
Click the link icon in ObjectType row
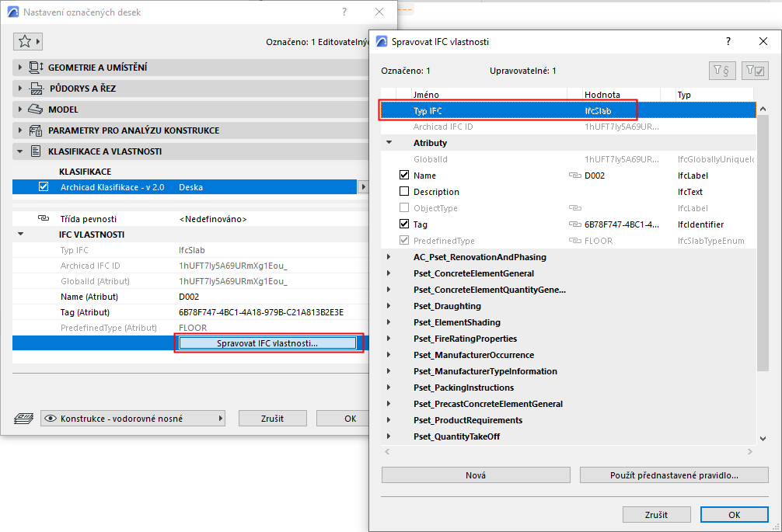(x=575, y=207)
